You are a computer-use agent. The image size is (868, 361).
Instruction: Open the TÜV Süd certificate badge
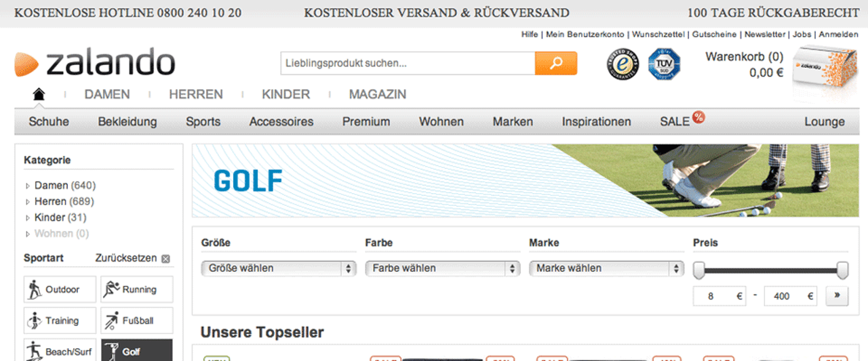coord(664,64)
